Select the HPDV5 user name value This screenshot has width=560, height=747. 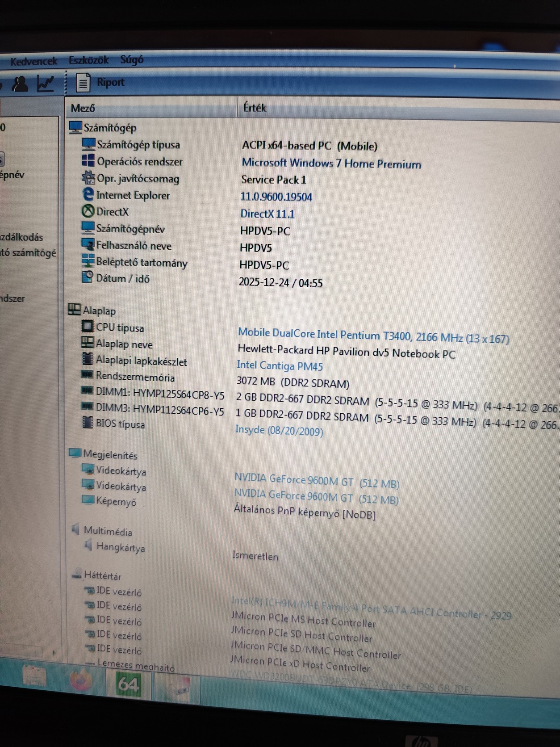coord(256,248)
